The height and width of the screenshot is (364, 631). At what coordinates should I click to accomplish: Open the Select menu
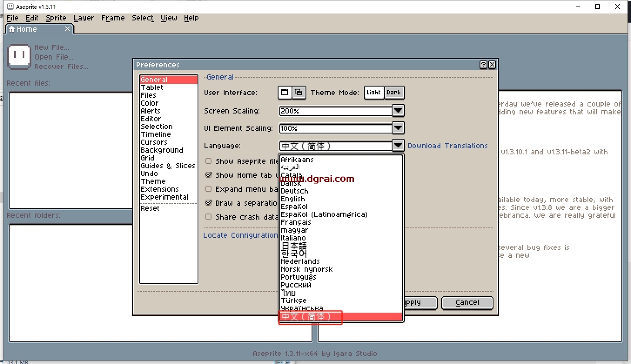tap(143, 18)
